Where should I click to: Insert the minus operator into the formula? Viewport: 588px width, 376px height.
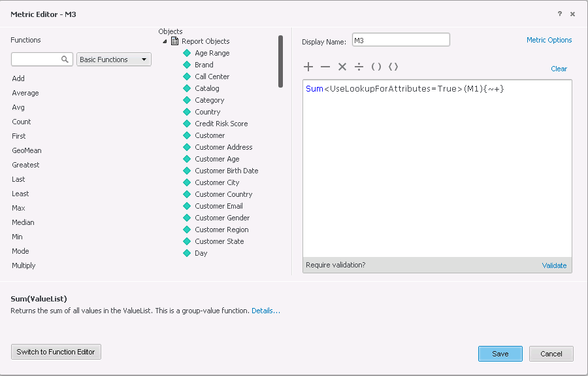point(325,67)
